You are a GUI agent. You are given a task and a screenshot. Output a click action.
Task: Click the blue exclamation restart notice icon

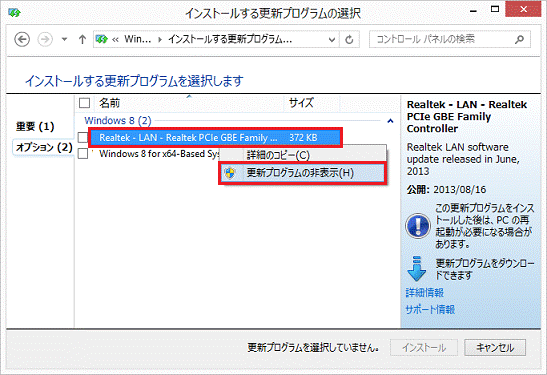(x=418, y=226)
